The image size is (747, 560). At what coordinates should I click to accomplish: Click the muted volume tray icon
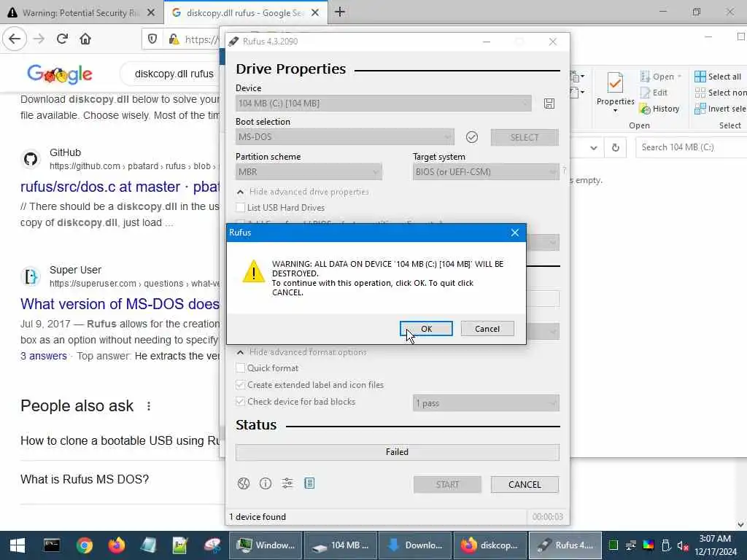683,545
